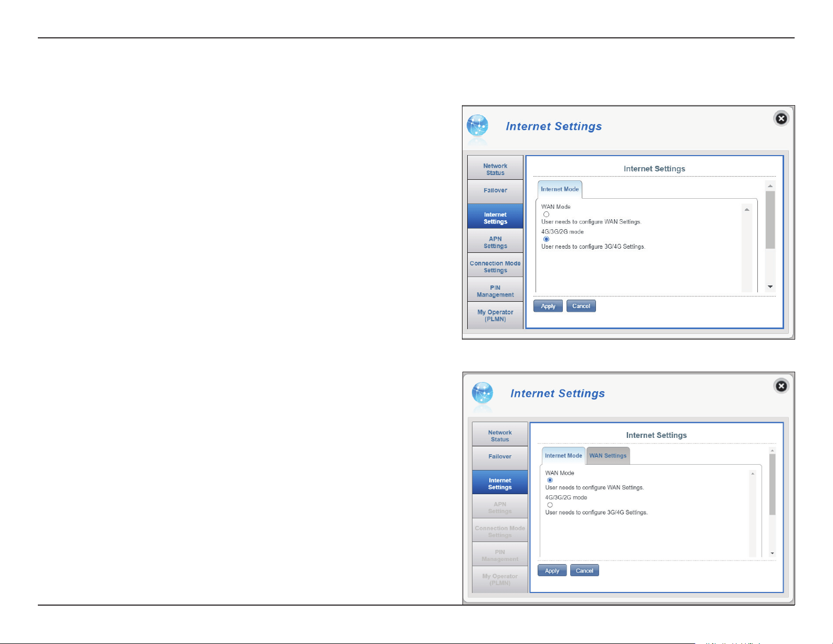Switch to Internet Mode tab in bottom dialog
This screenshot has height=644, width=833.
click(x=563, y=456)
